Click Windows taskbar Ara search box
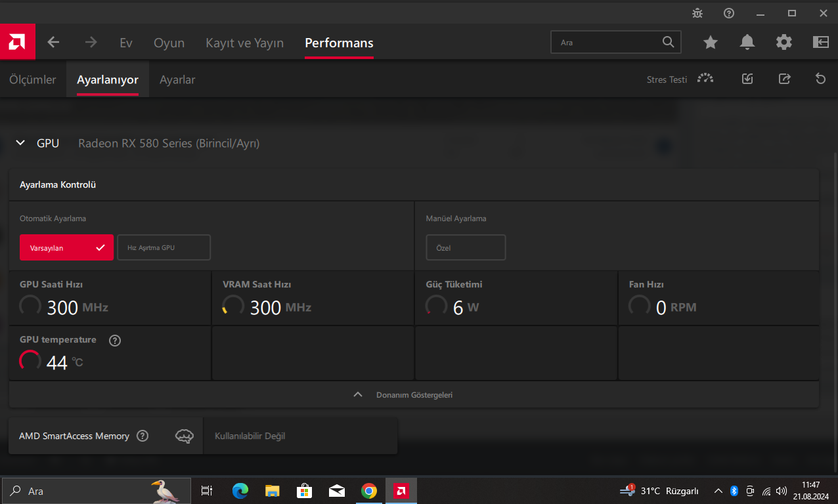The height and width of the screenshot is (504, 838). click(96, 491)
